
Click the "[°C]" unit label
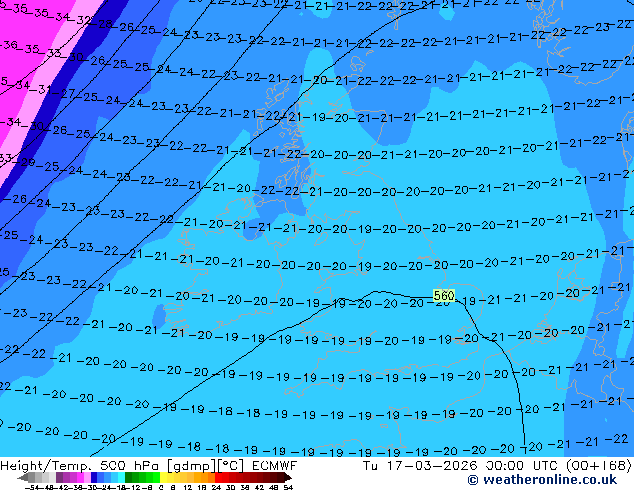(x=230, y=466)
